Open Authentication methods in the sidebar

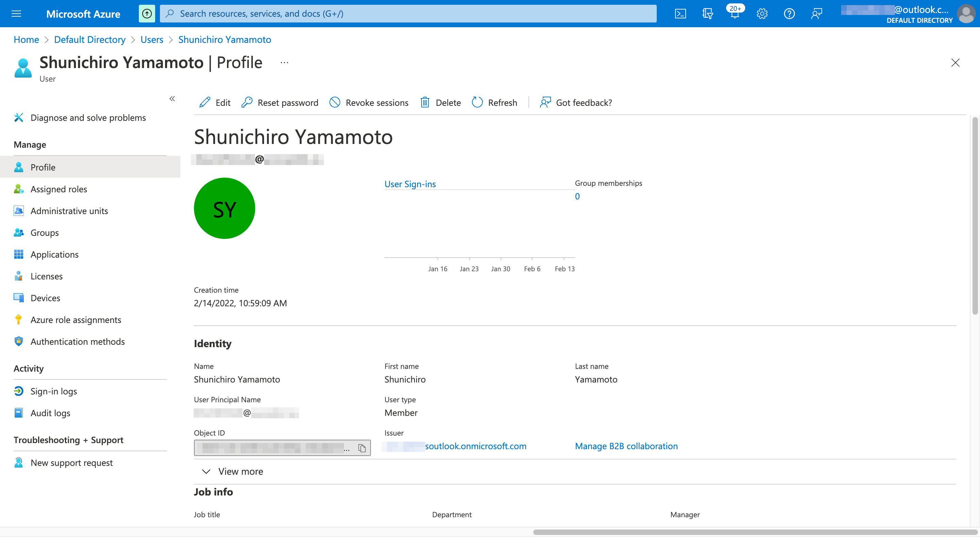tap(78, 341)
